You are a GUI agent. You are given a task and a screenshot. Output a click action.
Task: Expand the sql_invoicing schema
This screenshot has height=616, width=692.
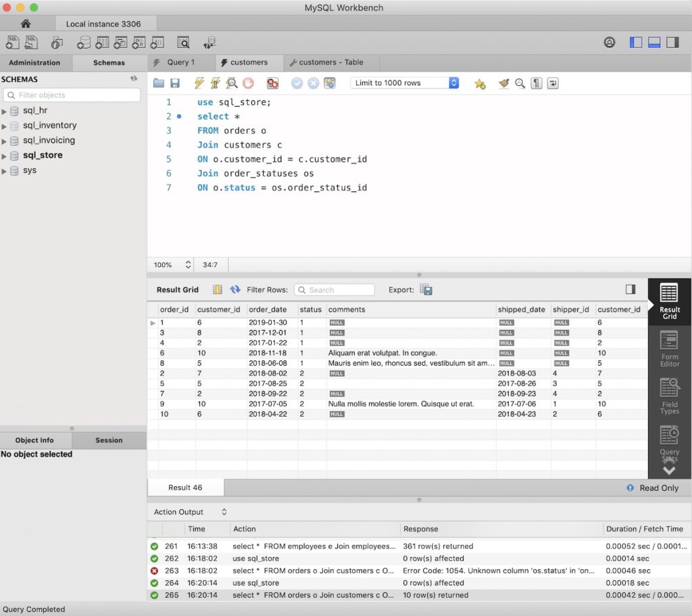(x=4, y=141)
